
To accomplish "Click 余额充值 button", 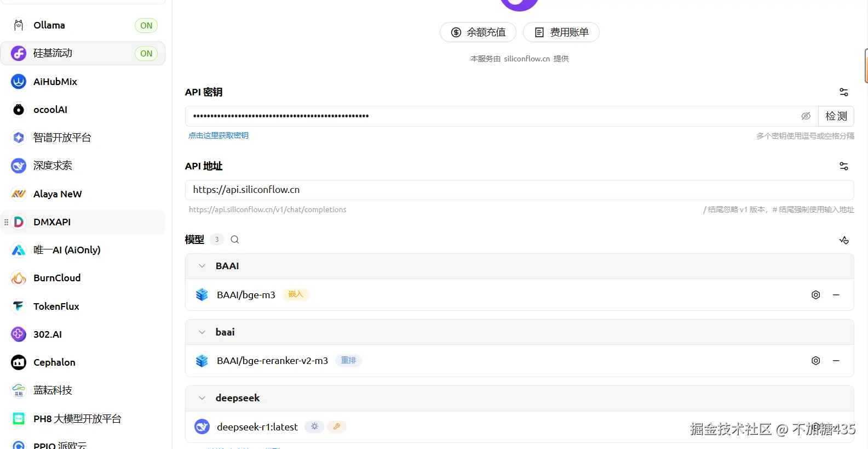I will point(478,32).
